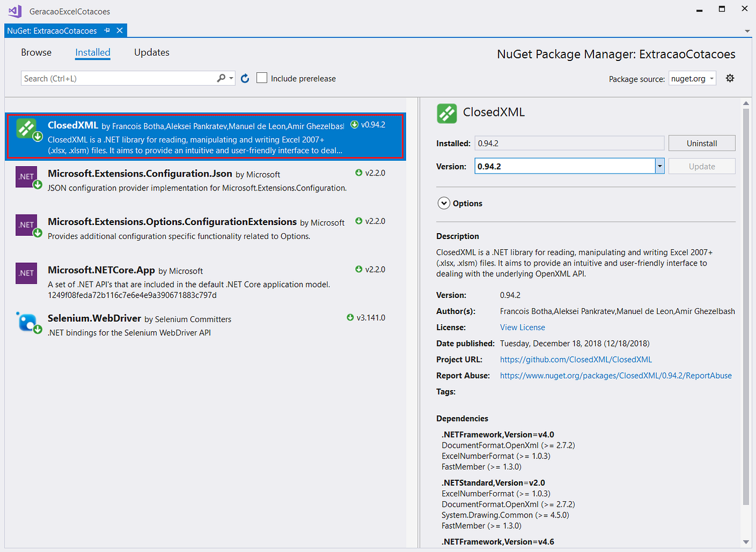This screenshot has height=552, width=756.
Task: Click the ClosedXML icon in details pane
Action: 447,113
